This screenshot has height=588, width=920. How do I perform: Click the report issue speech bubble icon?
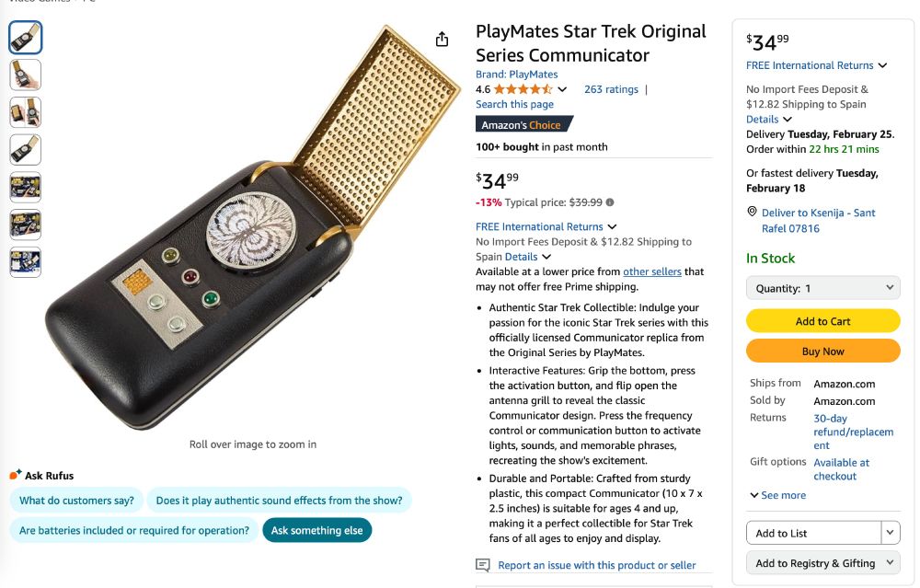pyautogui.click(x=482, y=565)
